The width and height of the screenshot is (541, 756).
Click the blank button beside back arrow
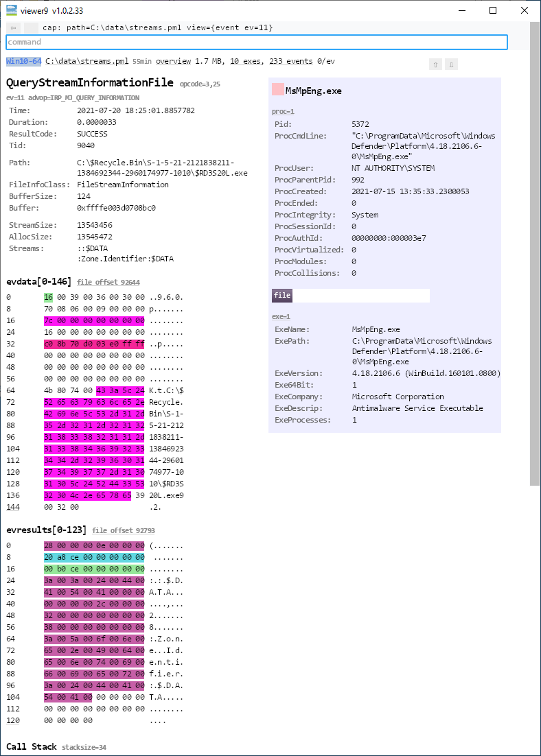32,27
